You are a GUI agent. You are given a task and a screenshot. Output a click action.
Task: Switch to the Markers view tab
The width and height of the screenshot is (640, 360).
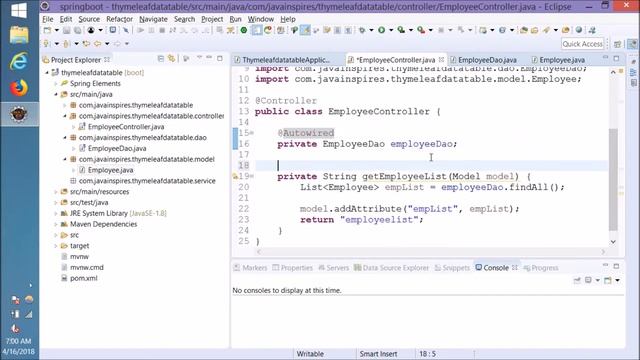(250, 268)
